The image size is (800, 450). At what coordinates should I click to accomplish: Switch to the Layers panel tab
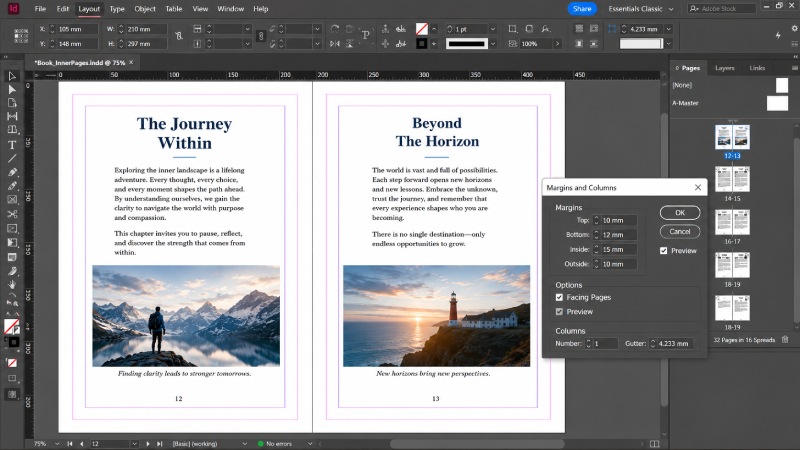coord(724,68)
